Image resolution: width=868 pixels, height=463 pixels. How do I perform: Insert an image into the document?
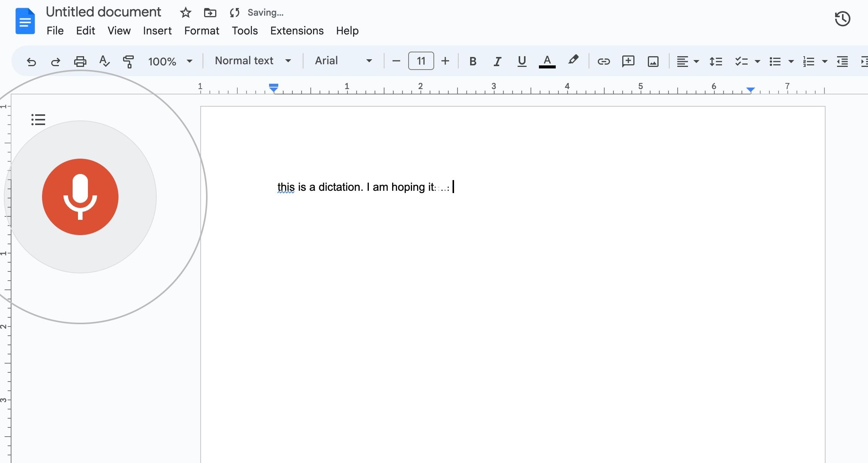pyautogui.click(x=653, y=61)
